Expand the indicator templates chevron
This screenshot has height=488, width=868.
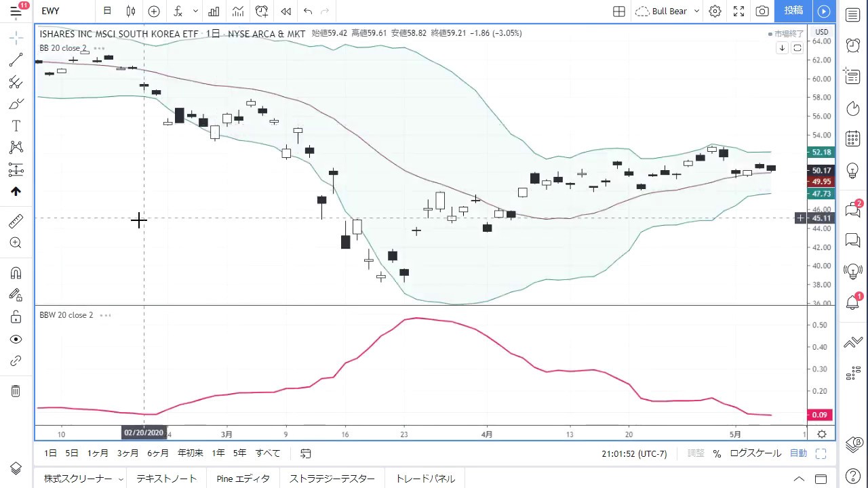pos(195,11)
